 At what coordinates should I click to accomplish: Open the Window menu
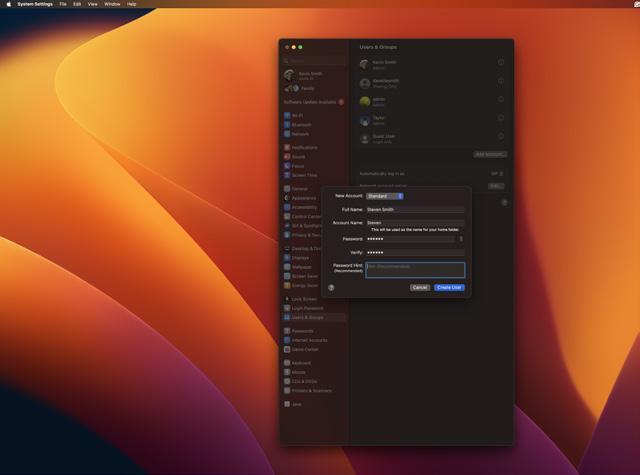click(x=112, y=4)
